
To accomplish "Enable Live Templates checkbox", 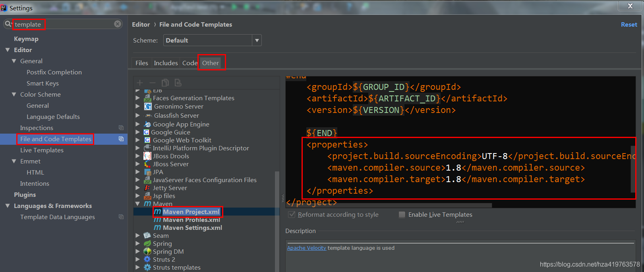I will pyautogui.click(x=402, y=215).
